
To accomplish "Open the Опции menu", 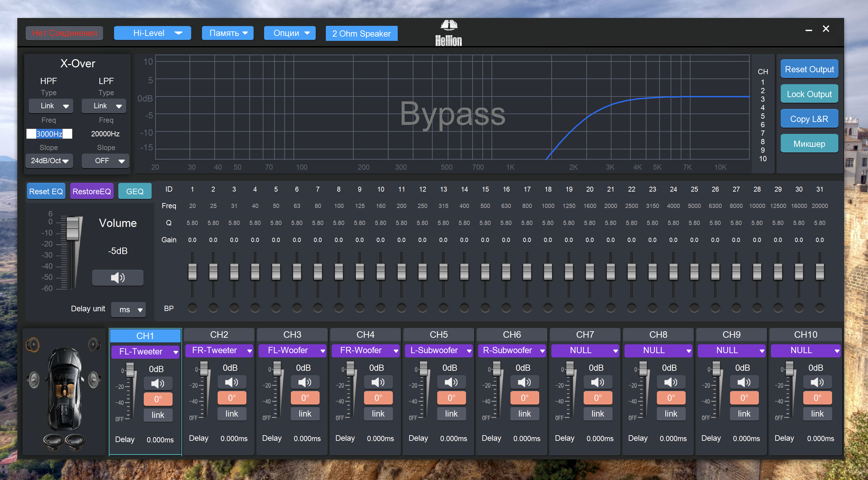I will point(290,33).
